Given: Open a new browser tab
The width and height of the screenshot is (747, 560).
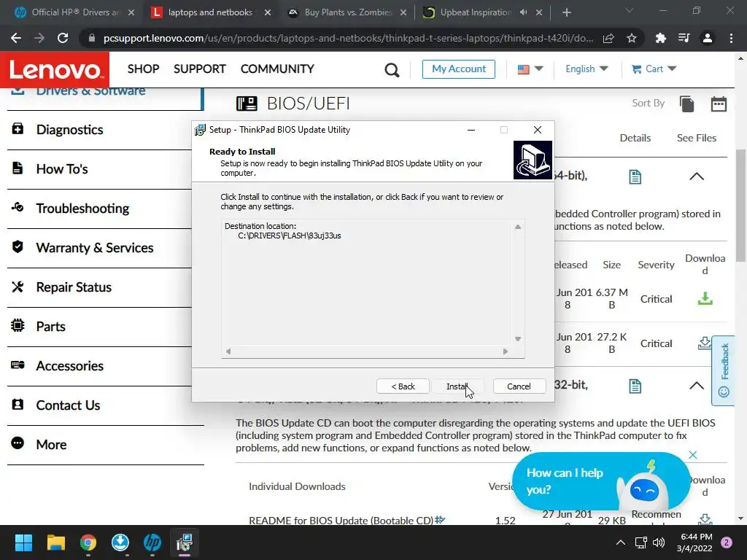Looking at the screenshot, I should [566, 12].
